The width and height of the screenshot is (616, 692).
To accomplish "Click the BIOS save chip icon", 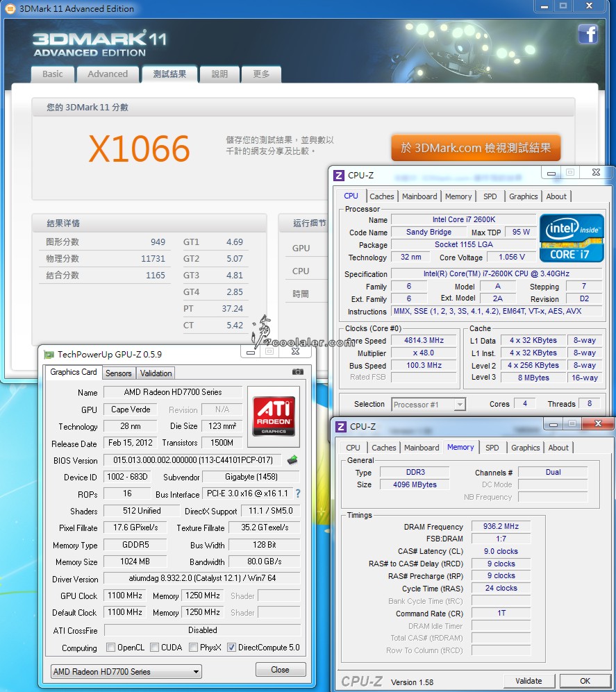I will click(x=292, y=460).
